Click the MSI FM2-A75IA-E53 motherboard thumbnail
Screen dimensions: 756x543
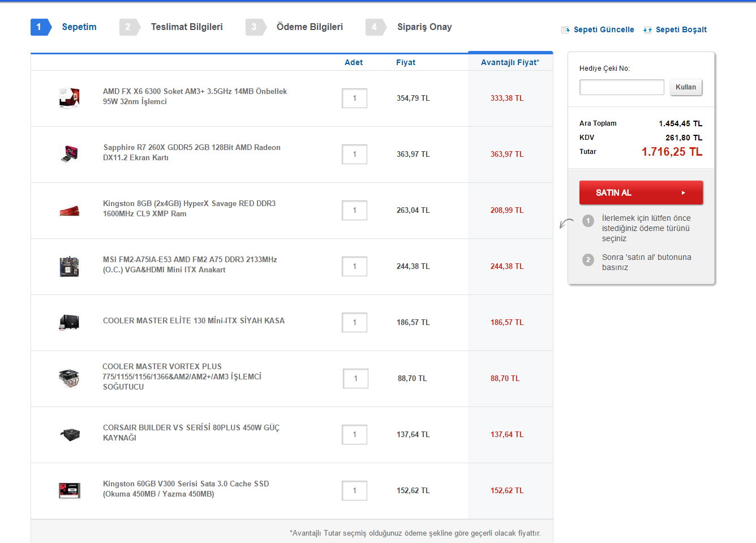click(70, 266)
